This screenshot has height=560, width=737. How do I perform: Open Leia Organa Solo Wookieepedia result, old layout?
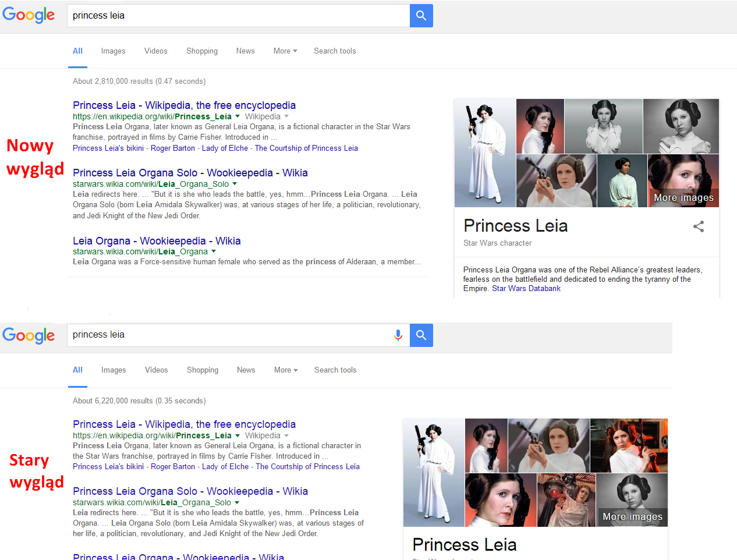190,491
